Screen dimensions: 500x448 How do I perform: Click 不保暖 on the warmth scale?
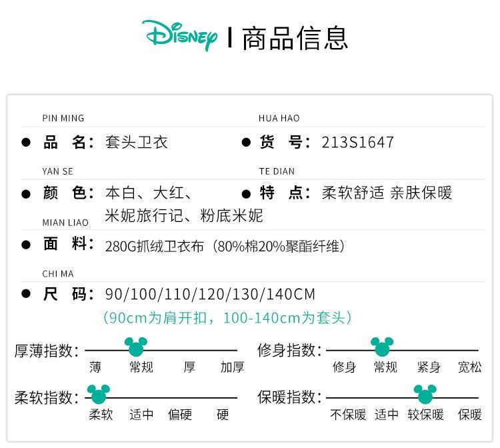point(348,415)
